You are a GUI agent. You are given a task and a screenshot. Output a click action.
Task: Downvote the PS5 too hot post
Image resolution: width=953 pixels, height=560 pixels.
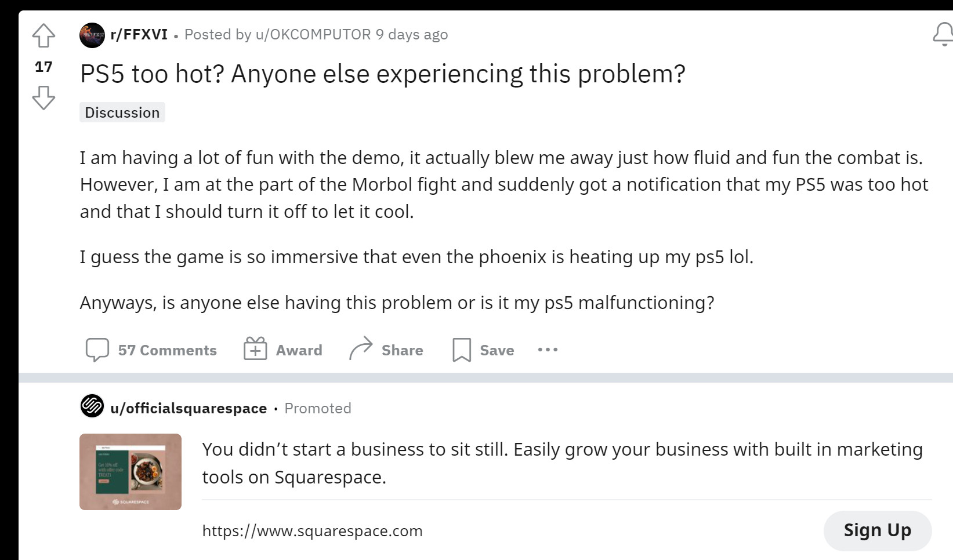click(x=44, y=97)
